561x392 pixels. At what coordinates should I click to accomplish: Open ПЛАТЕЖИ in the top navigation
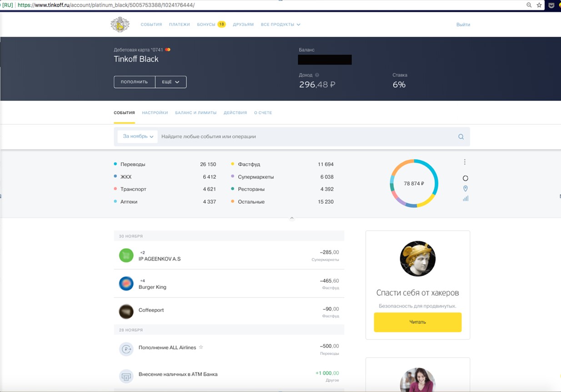click(x=180, y=25)
